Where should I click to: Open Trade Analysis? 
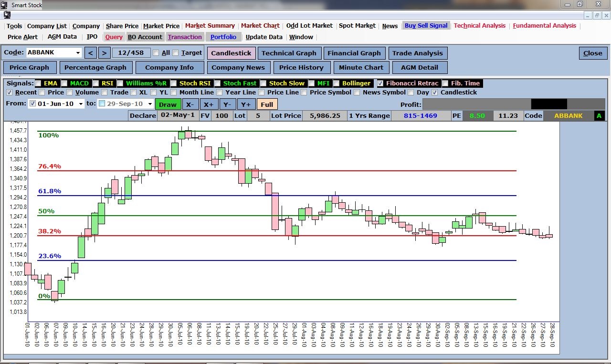(x=418, y=53)
